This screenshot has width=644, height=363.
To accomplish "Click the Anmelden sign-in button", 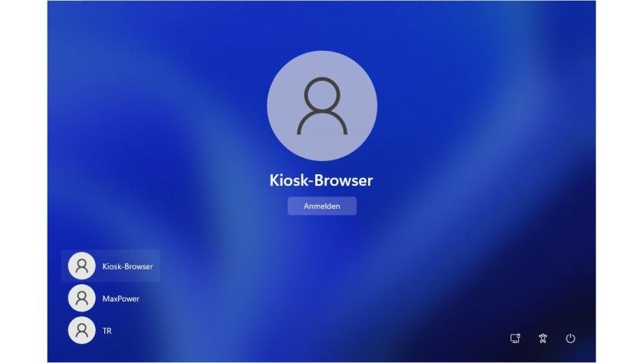I will (x=322, y=206).
